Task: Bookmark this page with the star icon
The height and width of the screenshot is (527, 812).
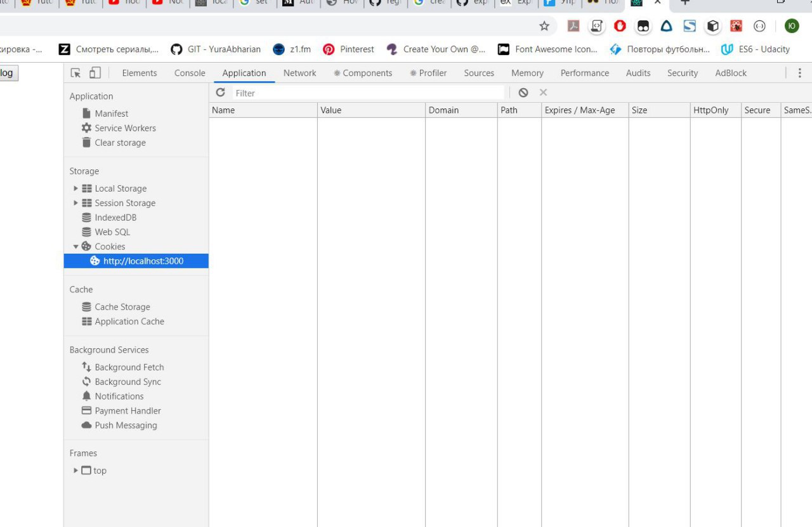Action: pyautogui.click(x=544, y=26)
